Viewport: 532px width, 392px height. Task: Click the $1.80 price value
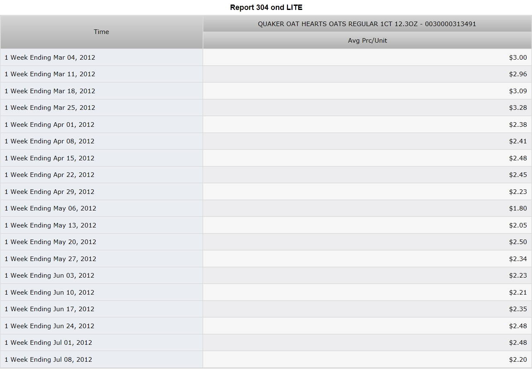tap(518, 208)
